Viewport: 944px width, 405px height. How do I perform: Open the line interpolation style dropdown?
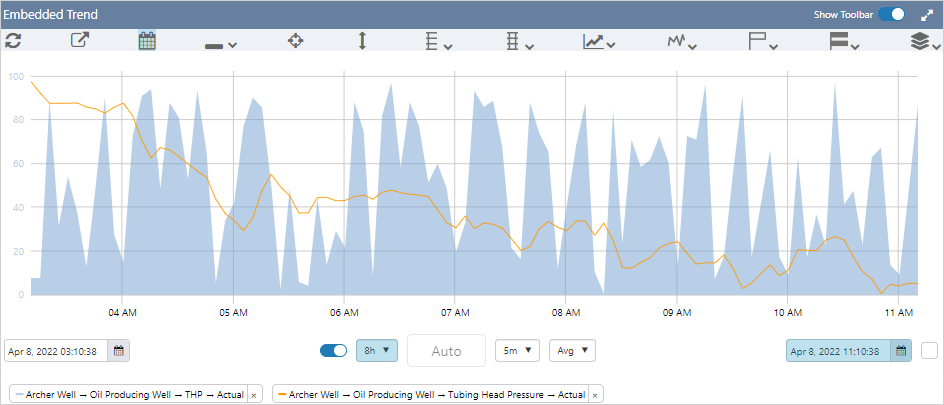(682, 42)
